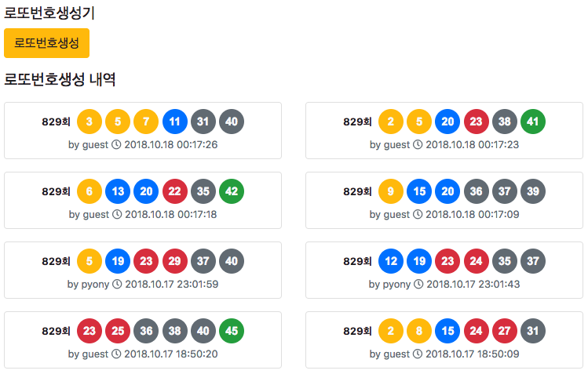This screenshot has width=588, height=374.
Task: Click the green ball numbered 42
Action: [x=232, y=191]
